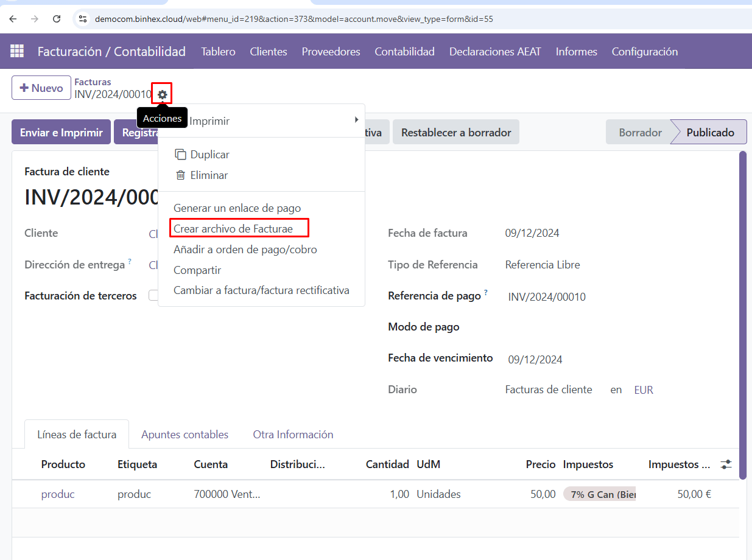Click the Impuestos column header

[588, 464]
